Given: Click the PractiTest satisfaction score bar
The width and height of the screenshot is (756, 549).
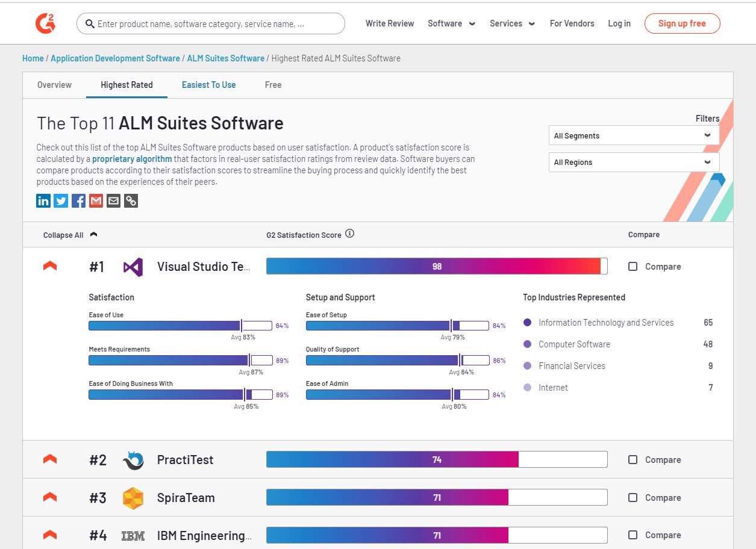Looking at the screenshot, I should tap(437, 460).
